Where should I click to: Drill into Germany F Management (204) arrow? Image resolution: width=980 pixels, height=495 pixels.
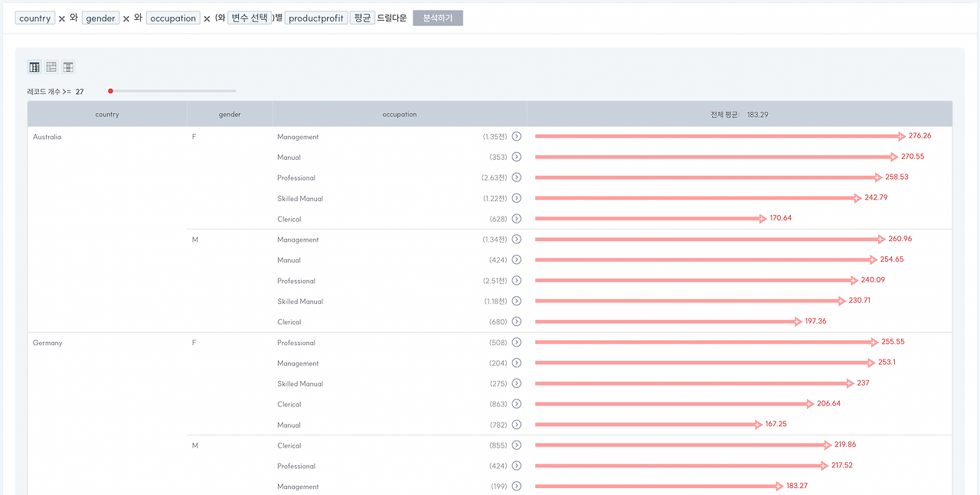516,363
